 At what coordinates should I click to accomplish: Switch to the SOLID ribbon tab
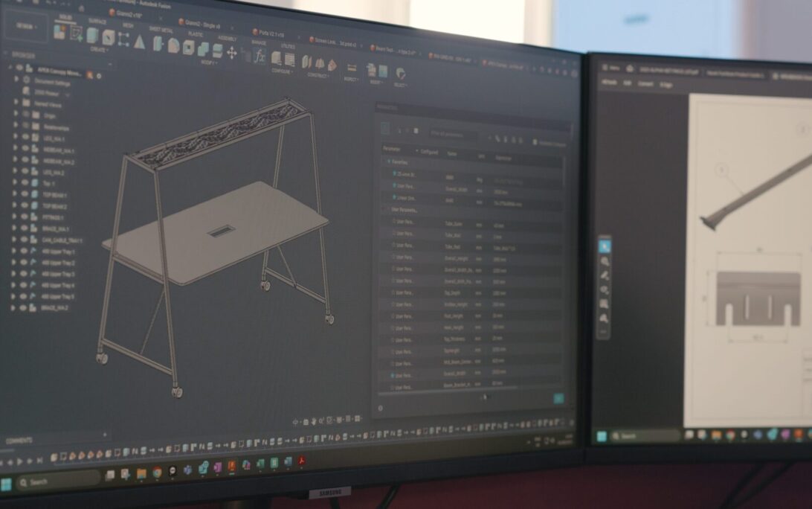coord(65,17)
